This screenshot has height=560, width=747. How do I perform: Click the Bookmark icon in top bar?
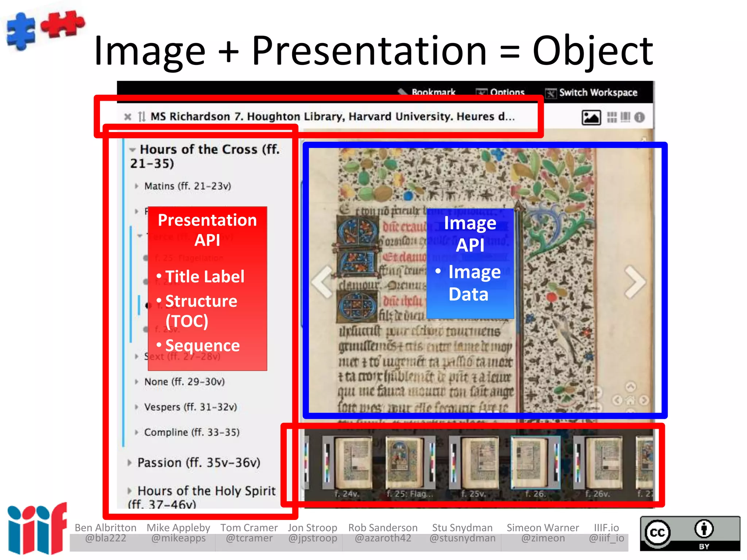[x=403, y=92]
